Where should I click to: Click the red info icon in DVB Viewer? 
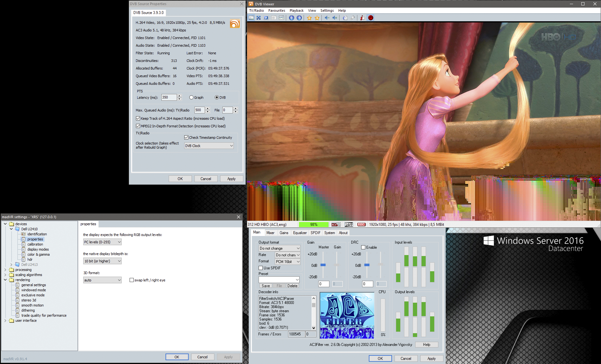[x=362, y=18]
